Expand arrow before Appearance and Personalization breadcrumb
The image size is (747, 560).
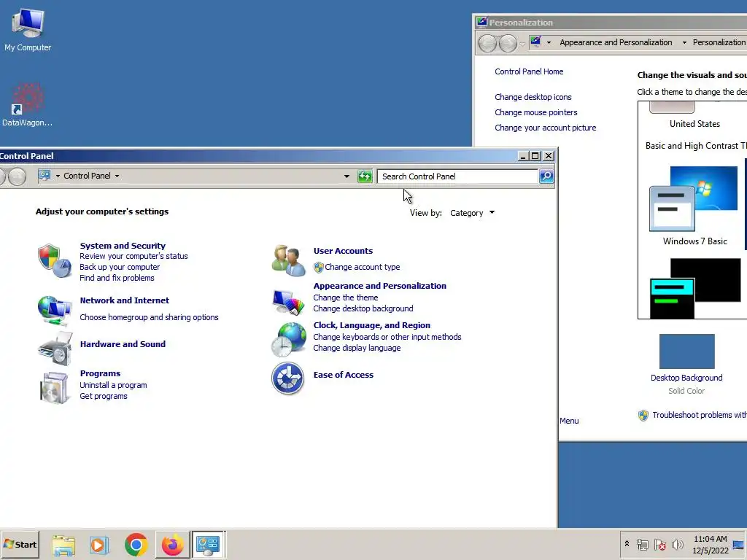[x=549, y=42]
